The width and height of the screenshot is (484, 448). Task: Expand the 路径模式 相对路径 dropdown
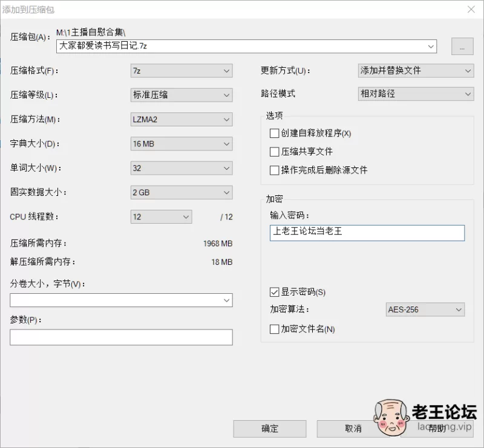click(416, 94)
